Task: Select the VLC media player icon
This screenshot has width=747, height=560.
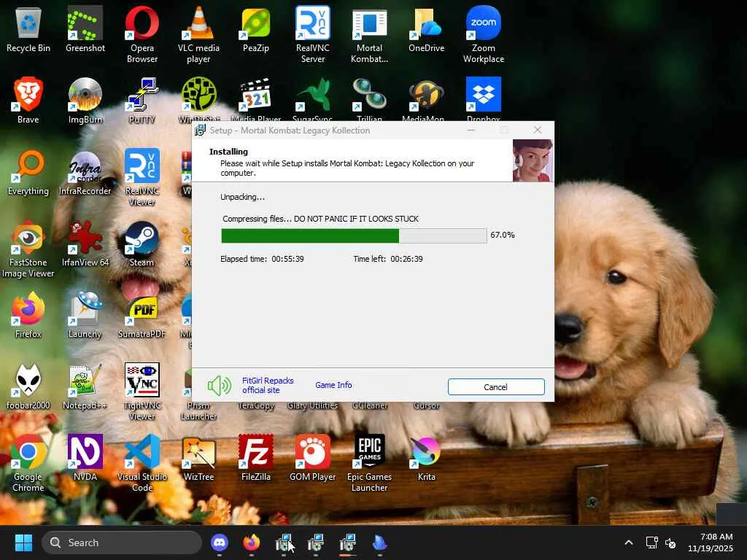Action: click(198, 34)
